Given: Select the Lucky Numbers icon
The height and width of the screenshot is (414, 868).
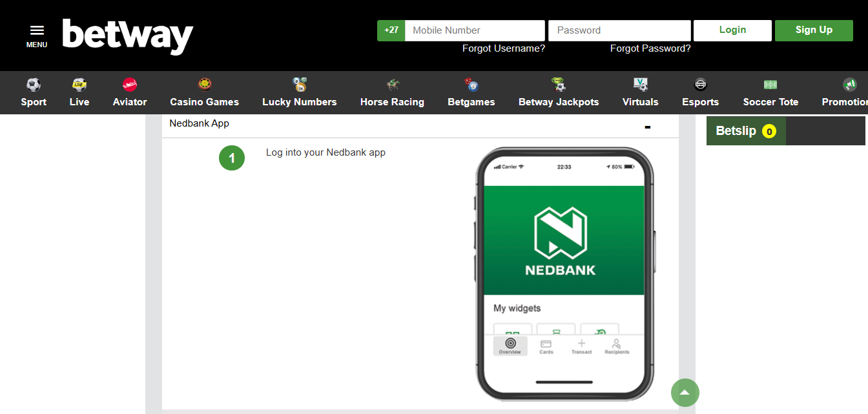Looking at the screenshot, I should 299,84.
